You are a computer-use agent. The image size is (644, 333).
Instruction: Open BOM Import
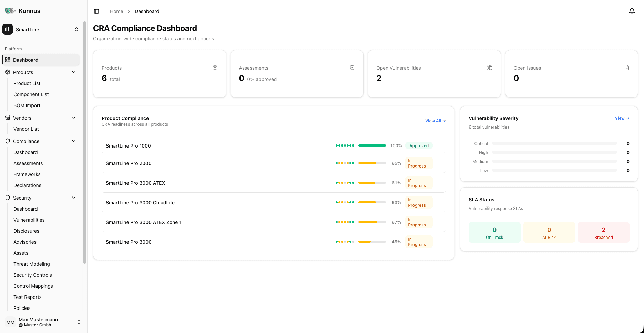(27, 105)
